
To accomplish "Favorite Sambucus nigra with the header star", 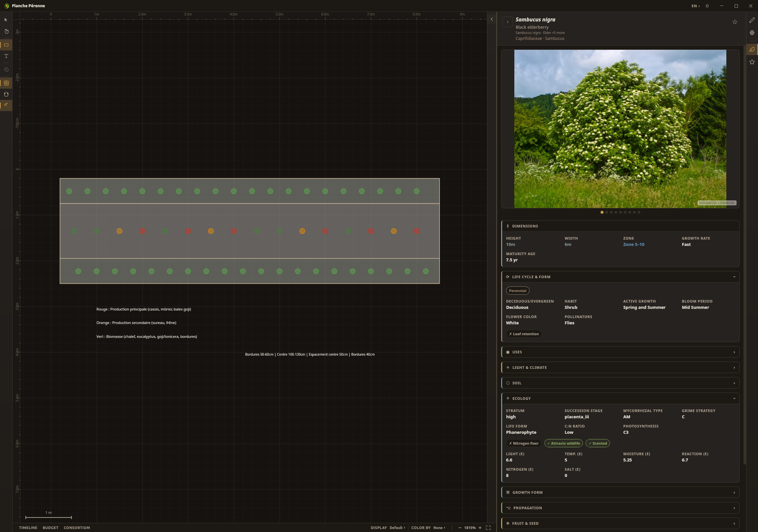I will [735, 22].
